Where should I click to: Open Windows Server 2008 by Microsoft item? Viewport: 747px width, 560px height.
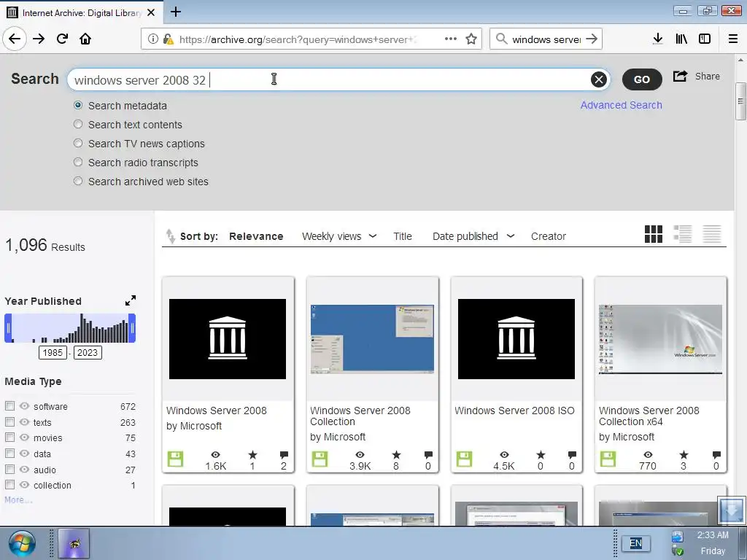coord(216,411)
